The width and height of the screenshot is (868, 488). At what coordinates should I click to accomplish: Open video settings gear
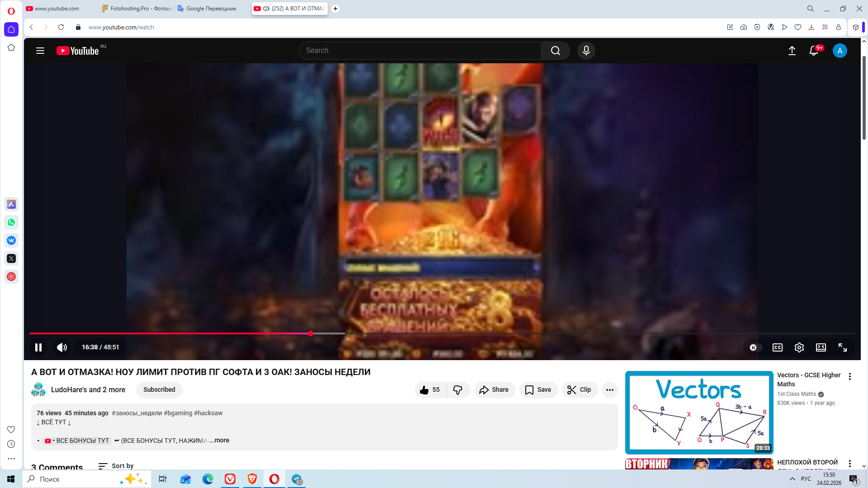(x=799, y=347)
